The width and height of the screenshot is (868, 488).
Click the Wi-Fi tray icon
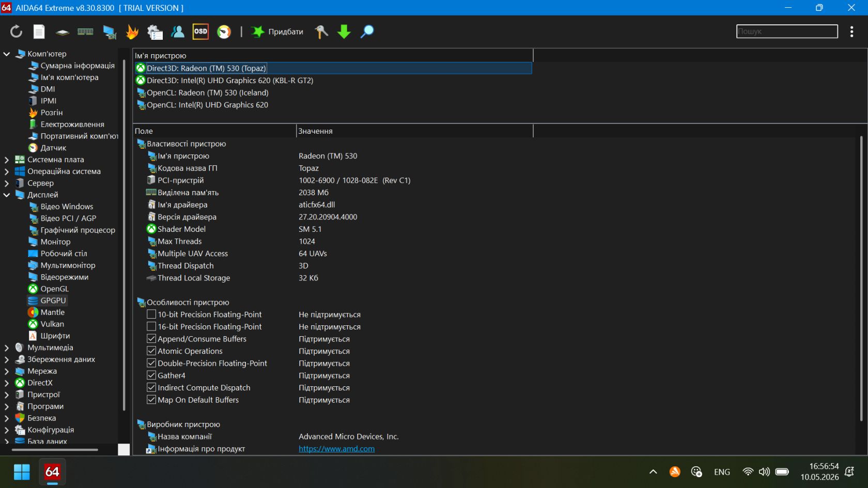click(x=747, y=471)
